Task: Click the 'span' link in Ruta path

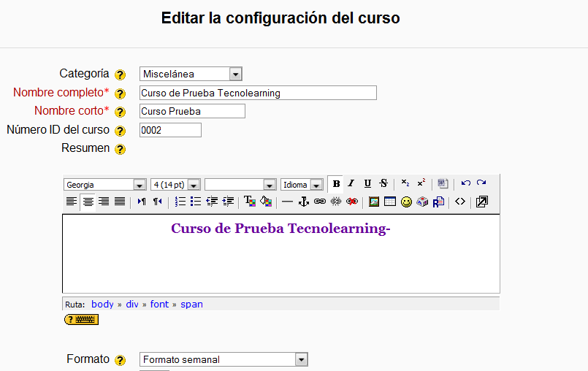Action: [191, 305]
